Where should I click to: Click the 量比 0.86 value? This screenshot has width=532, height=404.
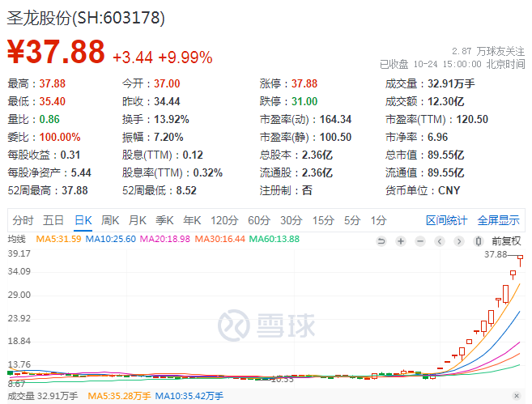coord(49,119)
